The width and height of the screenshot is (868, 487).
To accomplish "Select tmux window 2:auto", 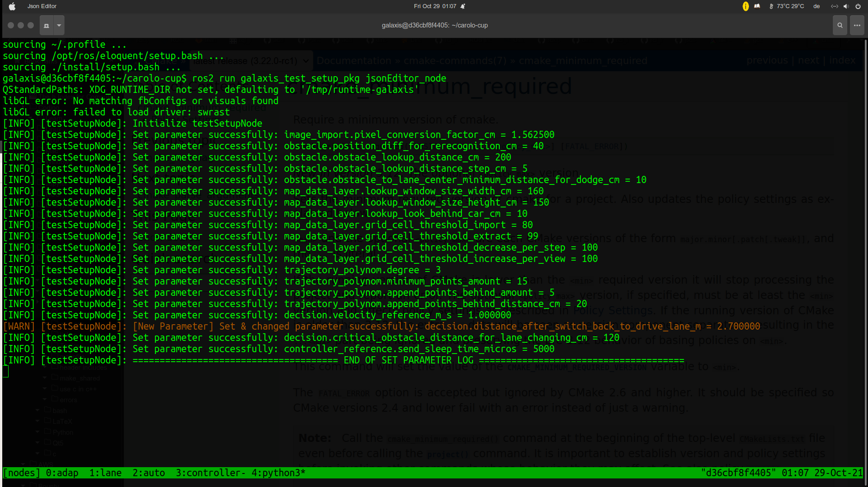I will pos(149,473).
